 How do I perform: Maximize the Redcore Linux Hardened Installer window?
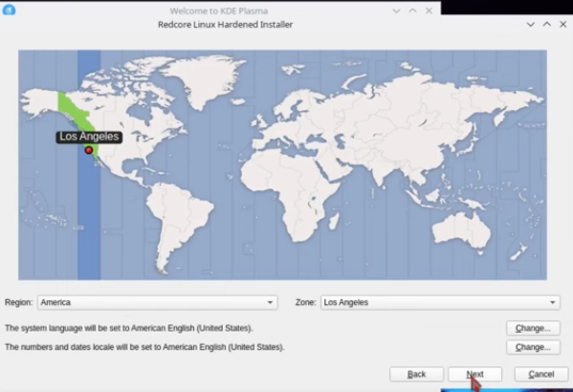[x=546, y=24]
